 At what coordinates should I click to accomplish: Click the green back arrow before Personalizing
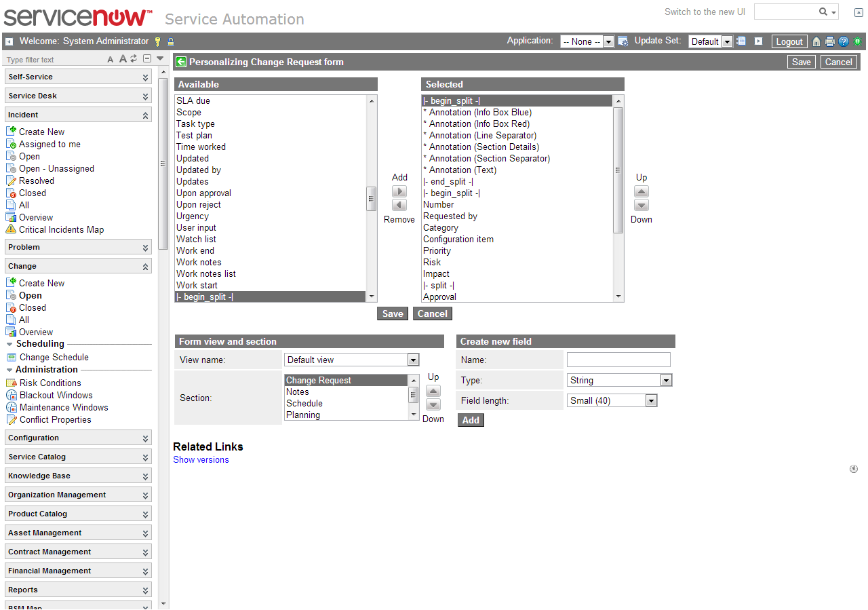coord(180,62)
